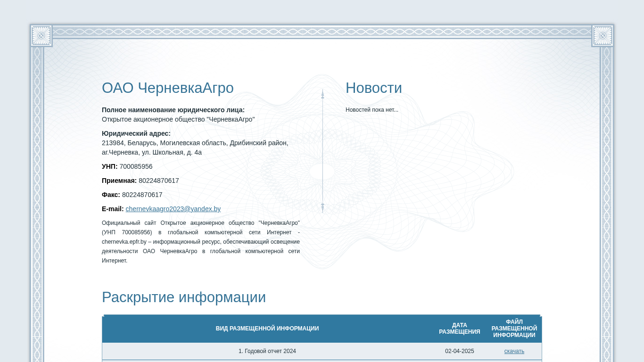Click the Приемная phone number 80224870617
This screenshot has width=644, height=362.
[x=159, y=181]
